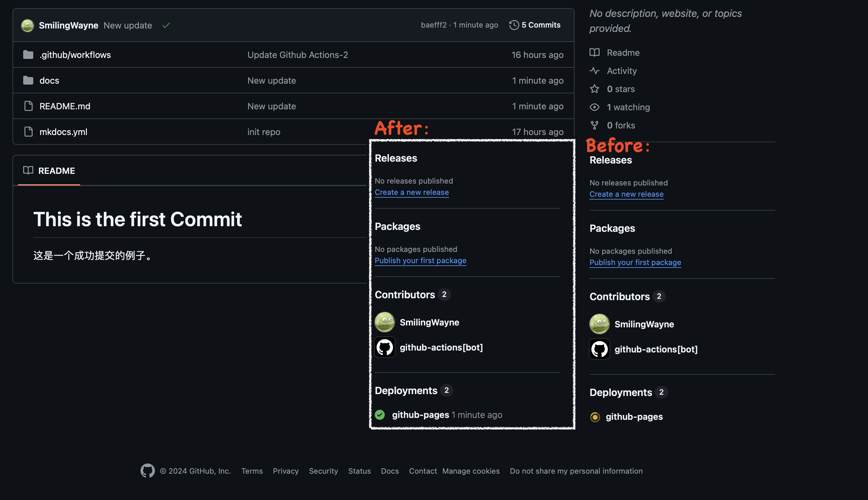
Task: Click the green check commit status icon
Action: click(x=166, y=25)
